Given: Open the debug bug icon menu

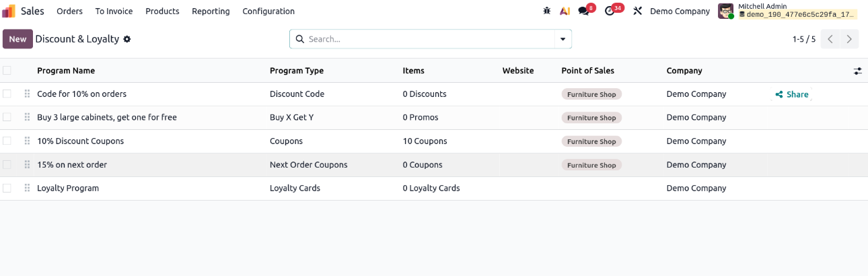Looking at the screenshot, I should click(x=547, y=11).
